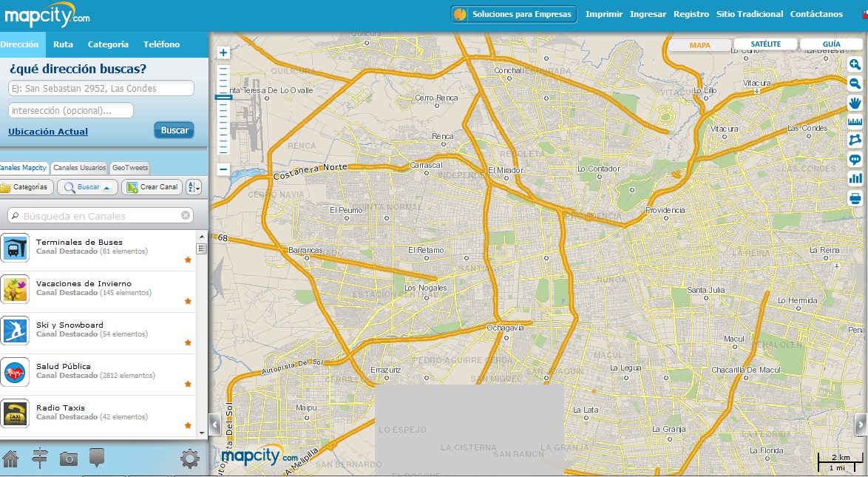Open the statistics chart tool
Screen dimensions: 868x477
pos(855,178)
